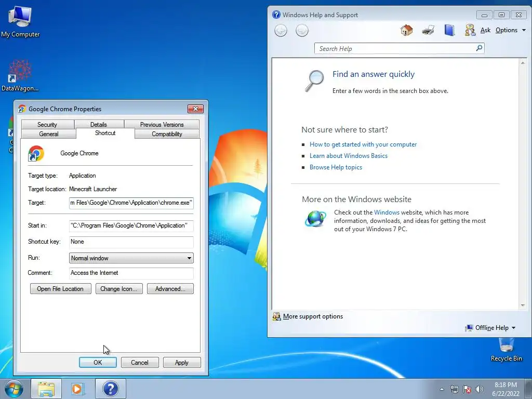Click the Show desktop strip on the taskbar
Screen dimensions: 532x399
[528, 389]
